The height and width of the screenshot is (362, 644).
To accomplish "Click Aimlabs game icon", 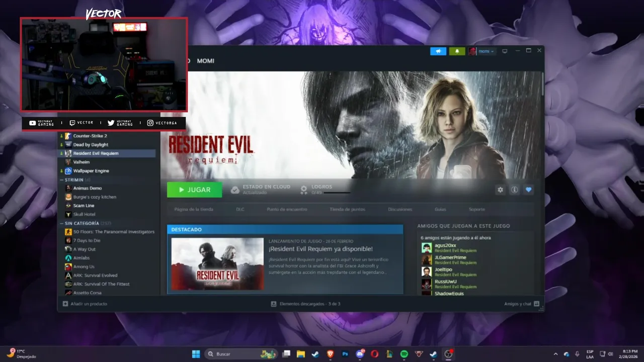I will pos(68,258).
